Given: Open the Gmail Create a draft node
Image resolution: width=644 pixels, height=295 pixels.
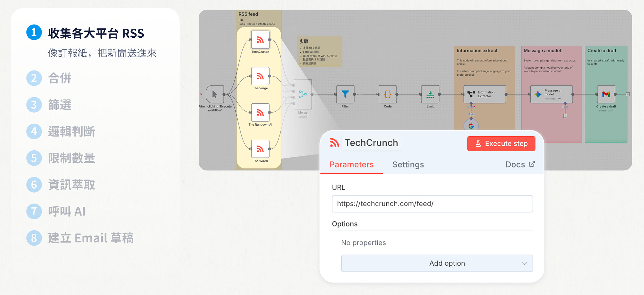Looking at the screenshot, I should (606, 94).
